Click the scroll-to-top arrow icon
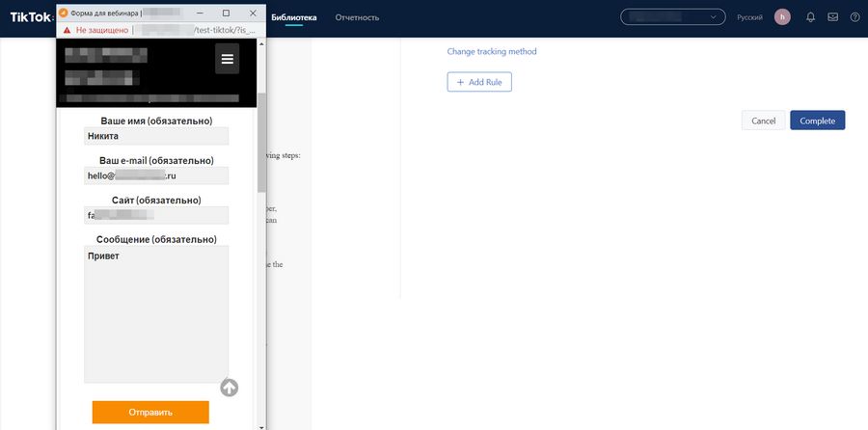Image resolution: width=868 pixels, height=430 pixels. point(230,388)
